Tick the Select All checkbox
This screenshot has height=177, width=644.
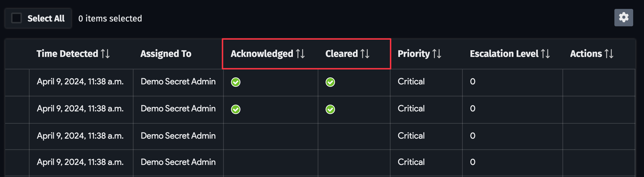(17, 18)
